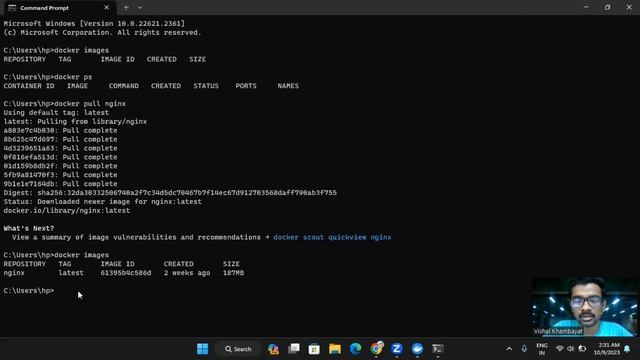Click the Command Prompt tab icon
The width and height of the screenshot is (640, 360).
[x=12, y=8]
